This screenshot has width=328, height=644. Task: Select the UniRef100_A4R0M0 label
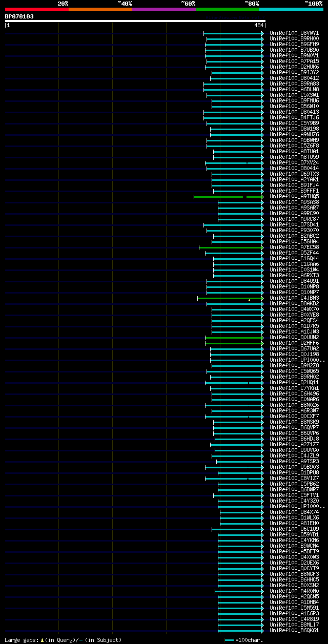(294, 591)
